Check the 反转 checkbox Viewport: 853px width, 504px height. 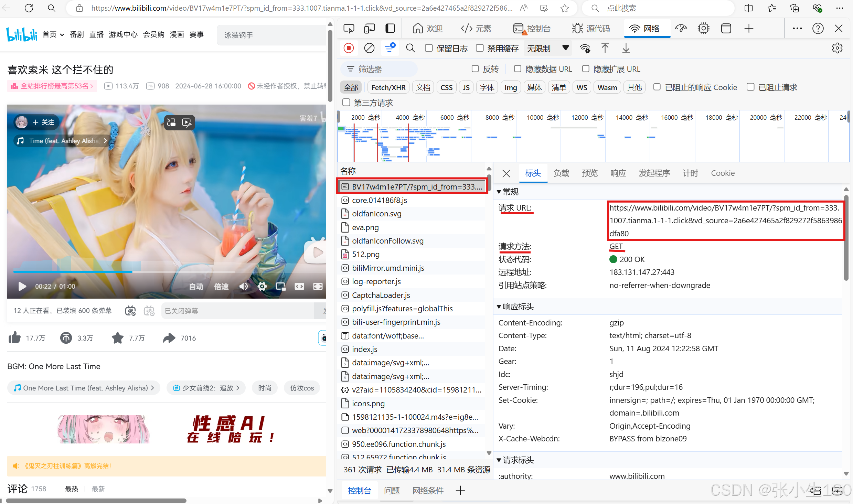475,69
